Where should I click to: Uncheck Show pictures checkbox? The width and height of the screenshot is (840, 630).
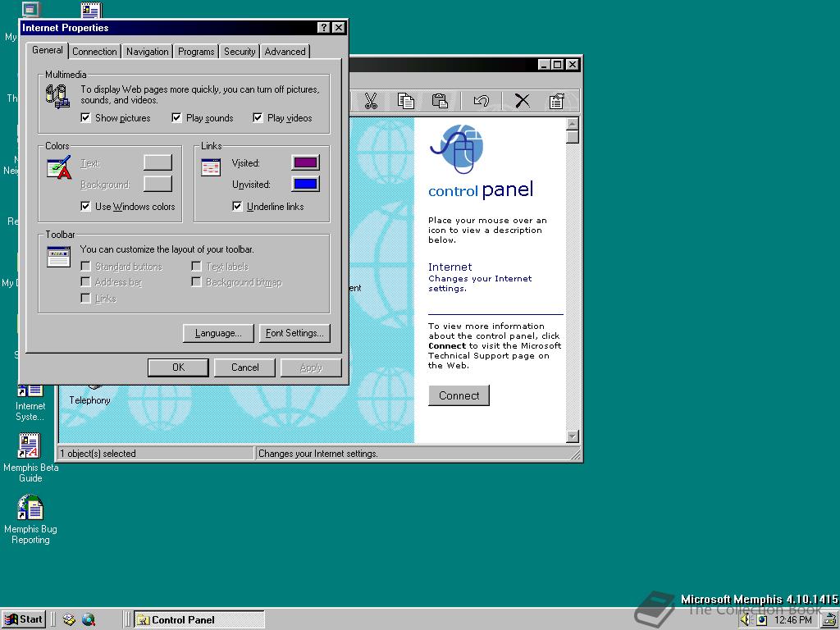tap(85, 118)
